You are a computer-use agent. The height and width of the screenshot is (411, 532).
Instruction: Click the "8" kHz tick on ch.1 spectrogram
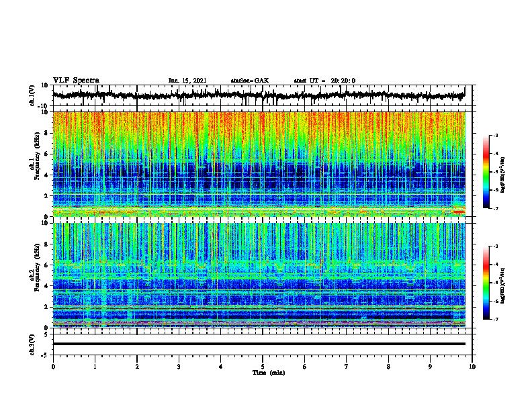[47, 133]
